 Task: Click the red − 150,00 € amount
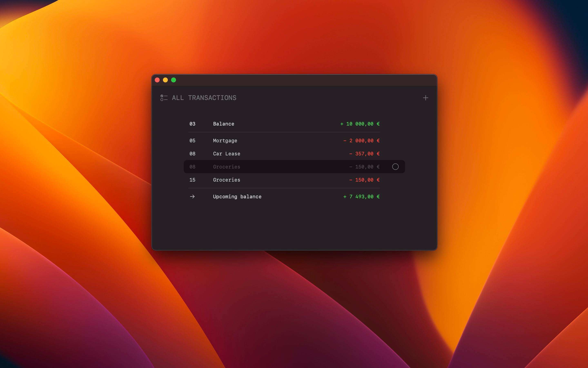tap(364, 180)
